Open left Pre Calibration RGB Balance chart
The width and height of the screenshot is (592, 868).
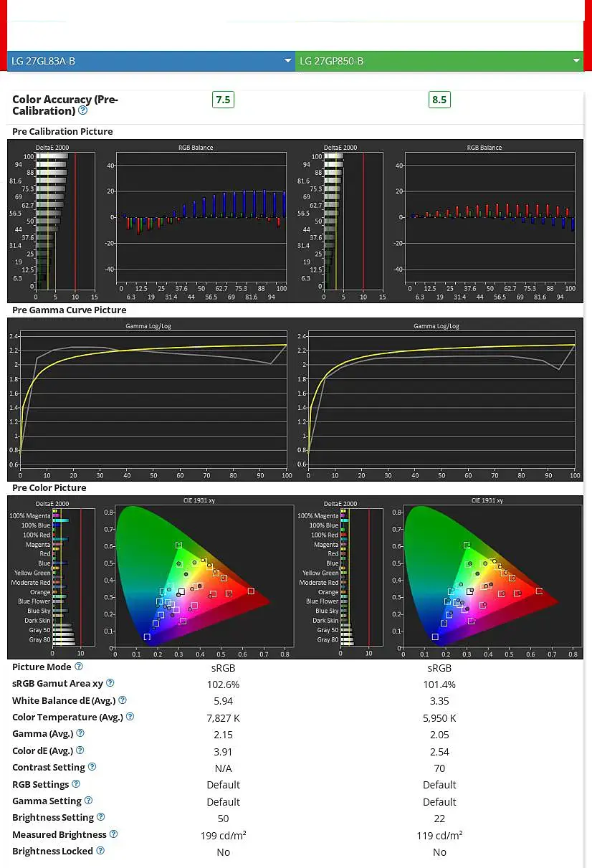click(x=200, y=221)
